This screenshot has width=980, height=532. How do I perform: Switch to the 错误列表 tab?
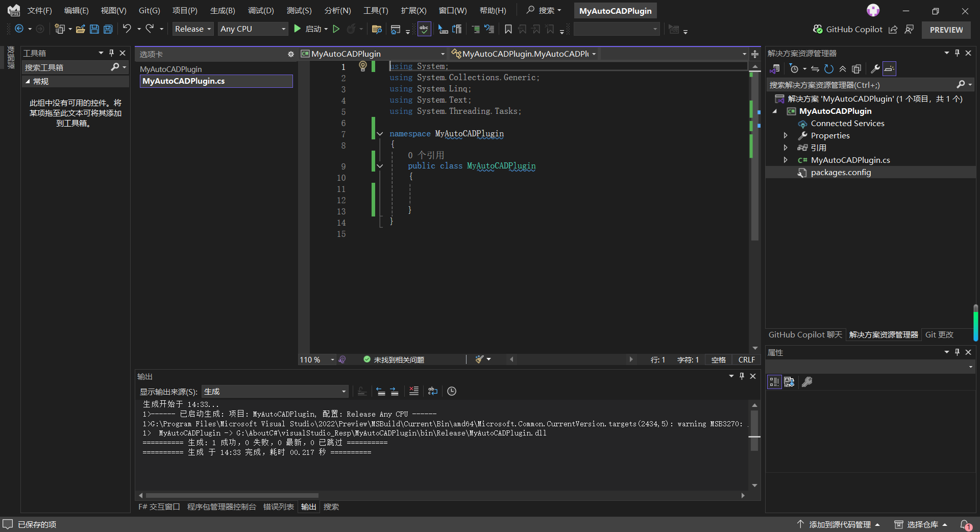tap(279, 506)
